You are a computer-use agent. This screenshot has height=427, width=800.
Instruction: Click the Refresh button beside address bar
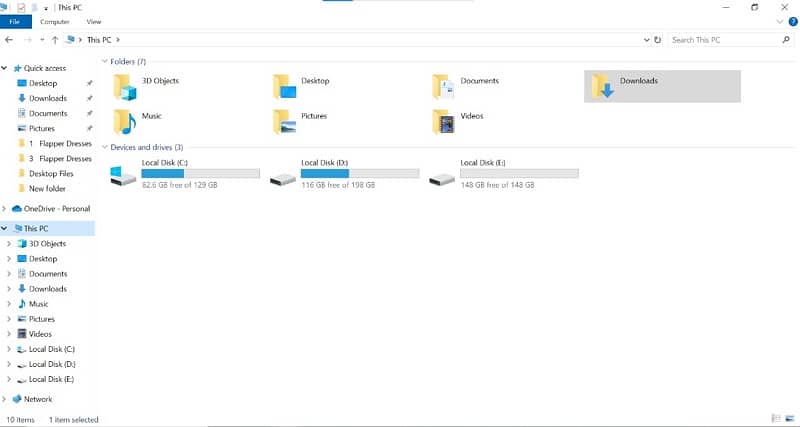click(657, 40)
